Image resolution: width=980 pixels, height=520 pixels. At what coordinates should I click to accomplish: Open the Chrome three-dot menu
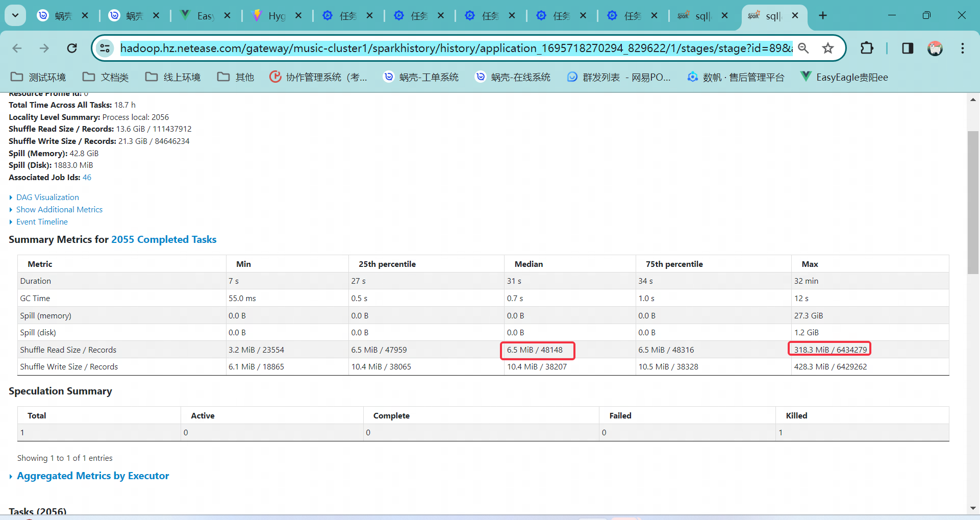pos(963,48)
